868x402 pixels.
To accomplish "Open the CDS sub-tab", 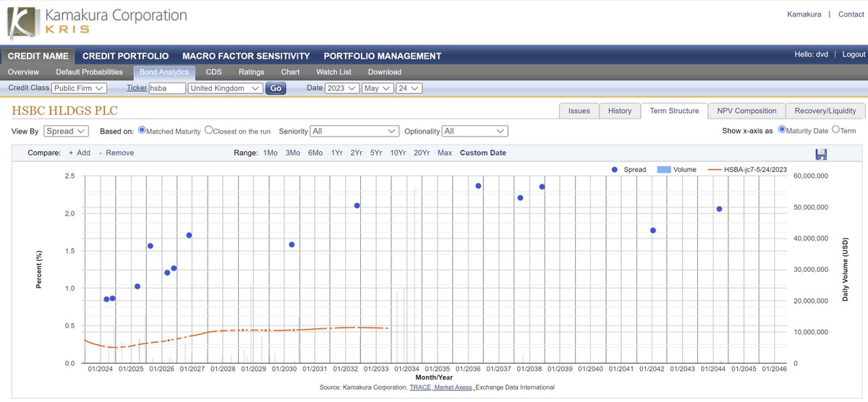I will pos(213,72).
